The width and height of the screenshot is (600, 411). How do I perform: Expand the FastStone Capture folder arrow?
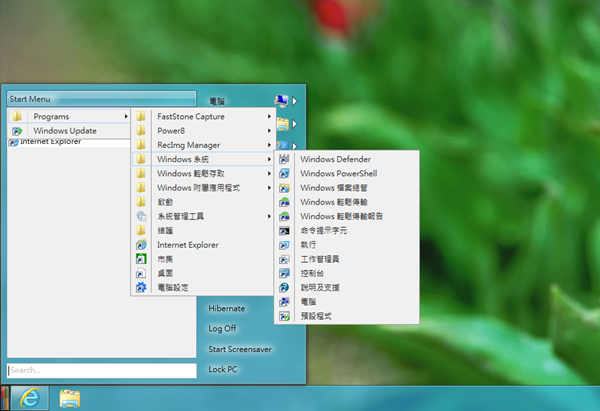(269, 116)
